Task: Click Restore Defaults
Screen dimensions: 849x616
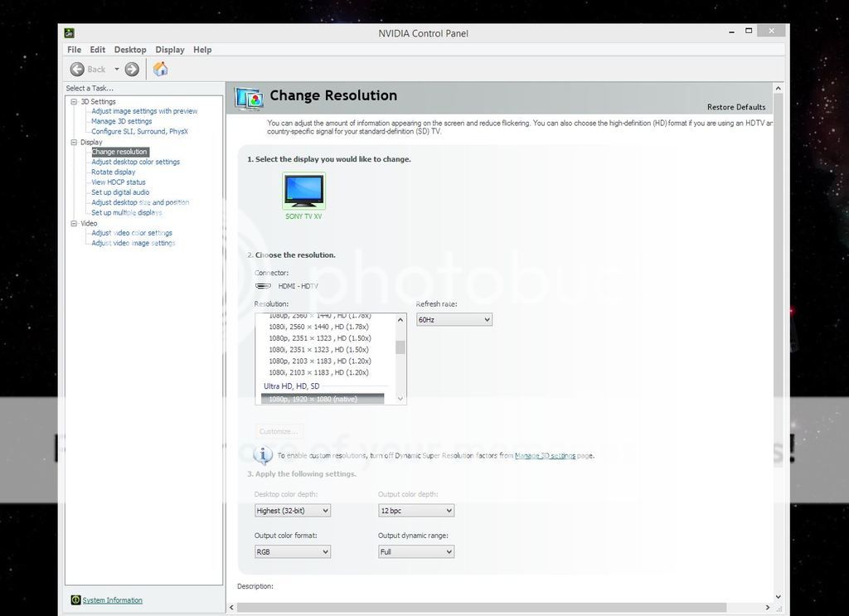Action: tap(736, 107)
